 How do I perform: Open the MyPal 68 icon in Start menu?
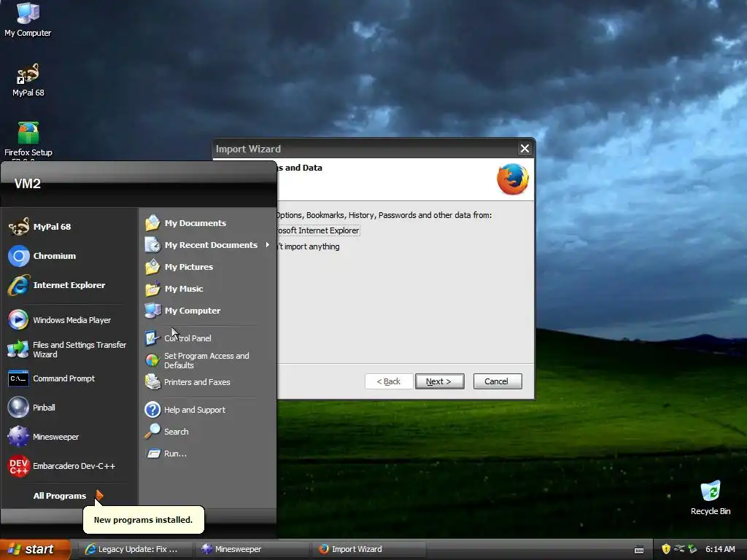point(19,227)
